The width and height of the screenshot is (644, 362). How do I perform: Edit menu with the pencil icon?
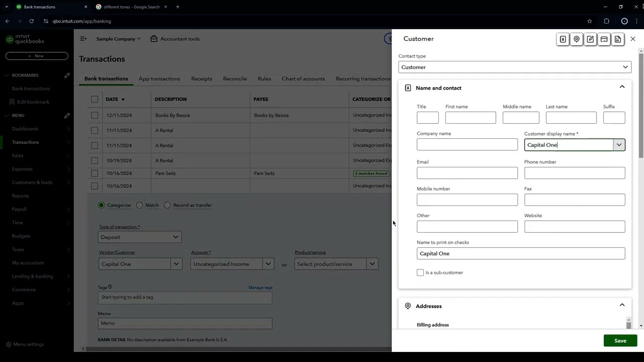67,116
